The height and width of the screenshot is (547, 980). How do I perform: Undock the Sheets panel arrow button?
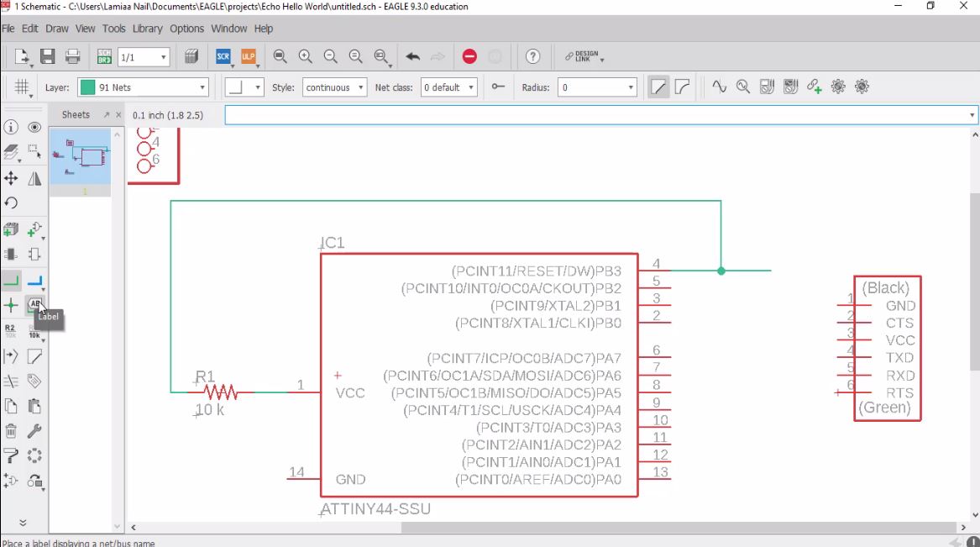coord(107,115)
